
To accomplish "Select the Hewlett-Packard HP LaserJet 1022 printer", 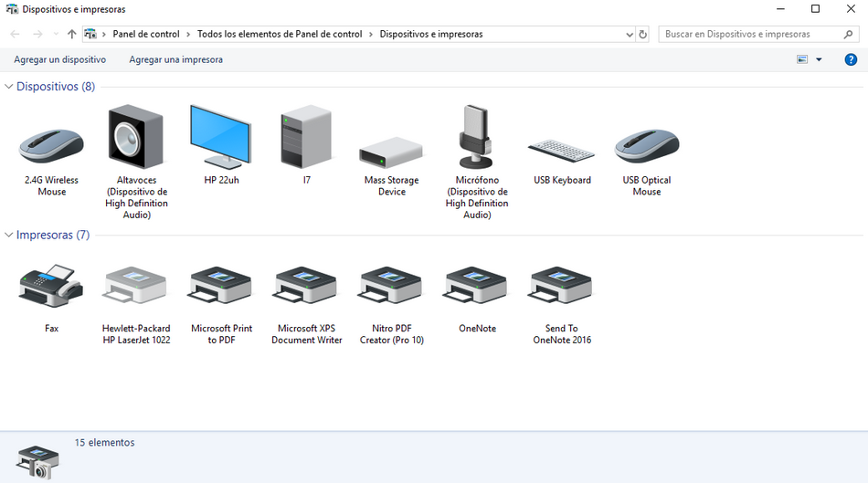I will pyautogui.click(x=136, y=287).
